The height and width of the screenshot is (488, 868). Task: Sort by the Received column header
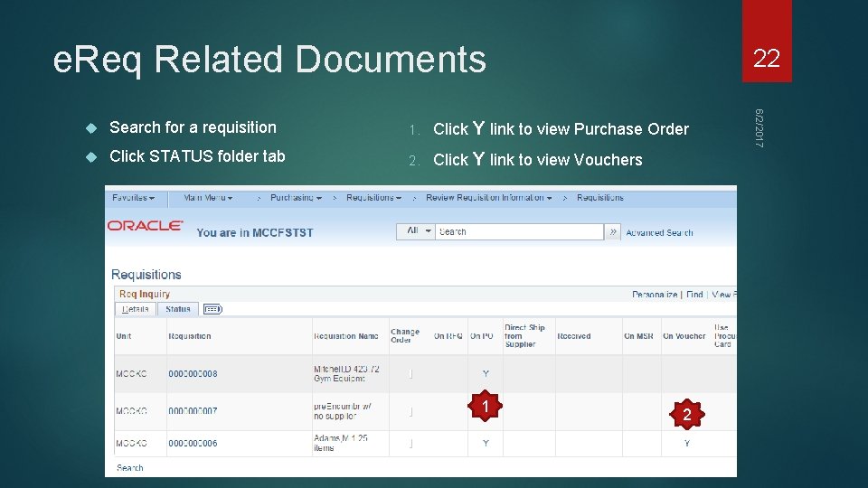(x=574, y=336)
